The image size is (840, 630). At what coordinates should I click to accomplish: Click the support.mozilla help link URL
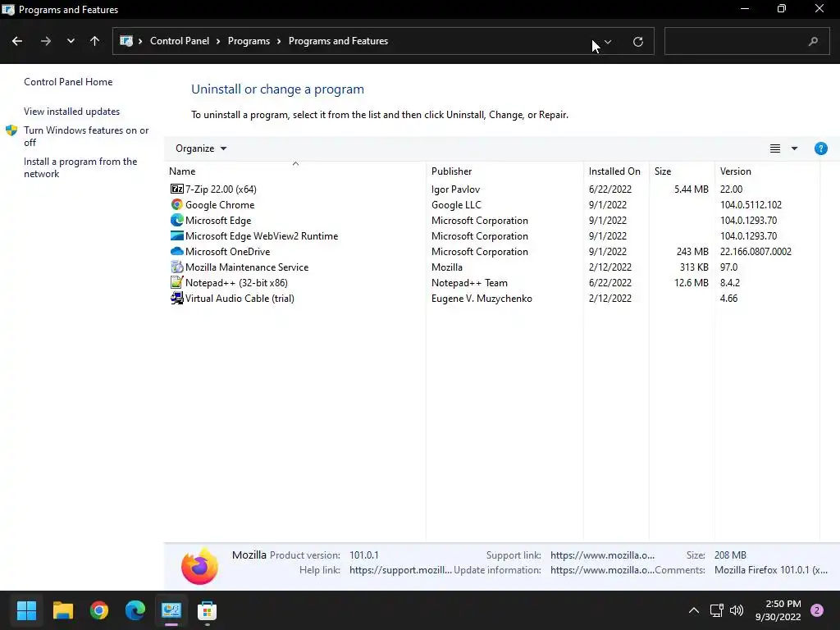coord(400,570)
